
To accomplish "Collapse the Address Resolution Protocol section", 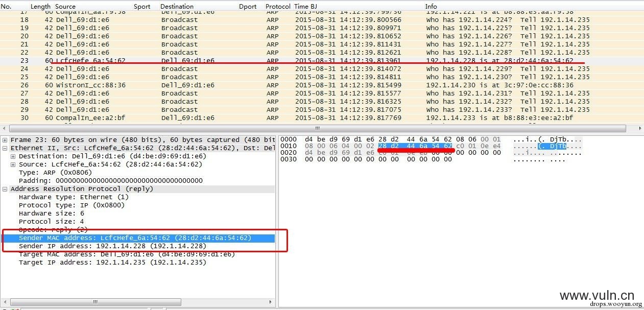I will click(x=5, y=189).
